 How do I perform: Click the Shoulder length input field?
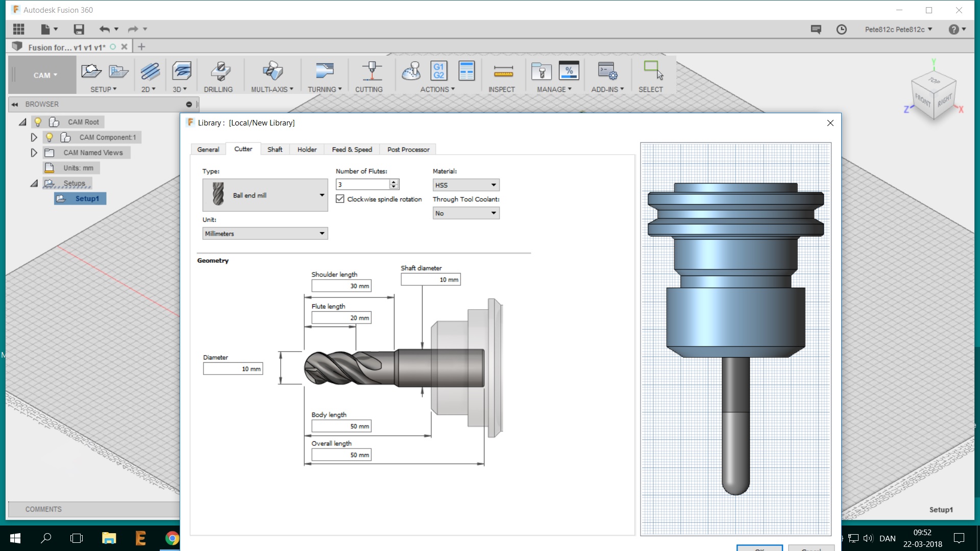point(341,286)
